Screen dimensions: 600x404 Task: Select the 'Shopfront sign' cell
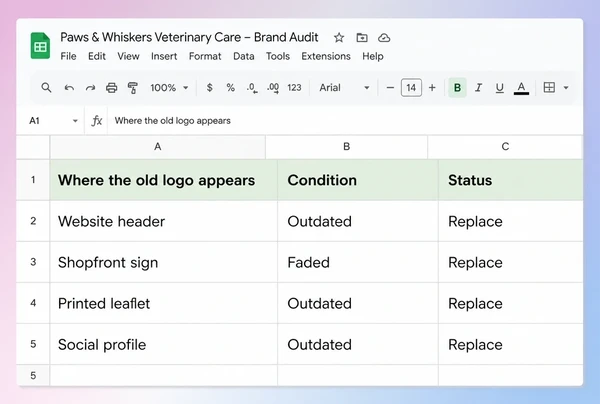click(x=163, y=262)
